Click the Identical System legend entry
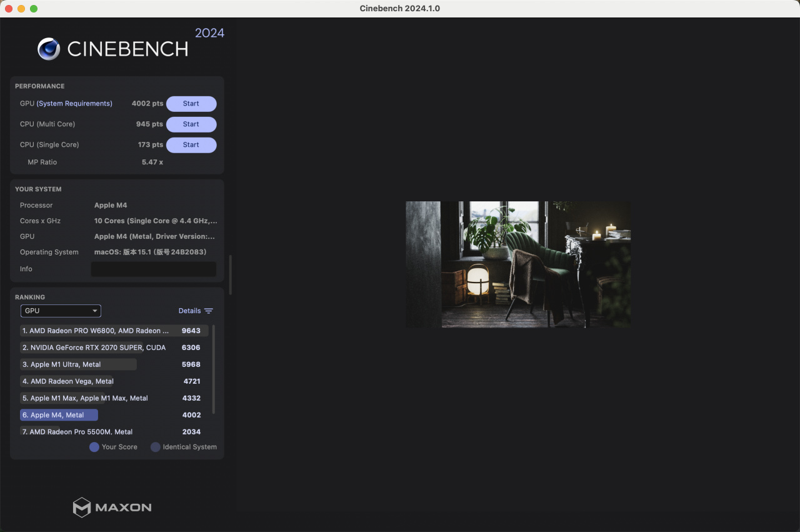Screen dimensions: 800x532 click(x=184, y=447)
